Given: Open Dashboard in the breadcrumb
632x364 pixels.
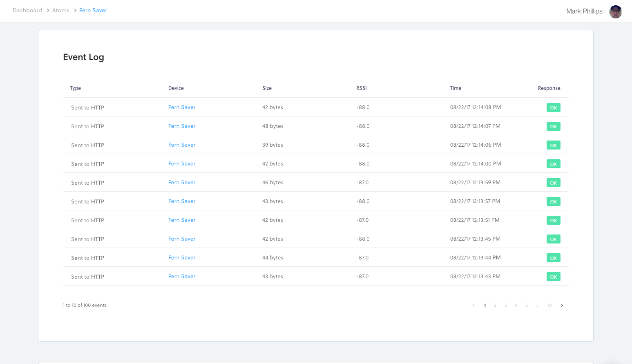Looking at the screenshot, I should pyautogui.click(x=27, y=11).
